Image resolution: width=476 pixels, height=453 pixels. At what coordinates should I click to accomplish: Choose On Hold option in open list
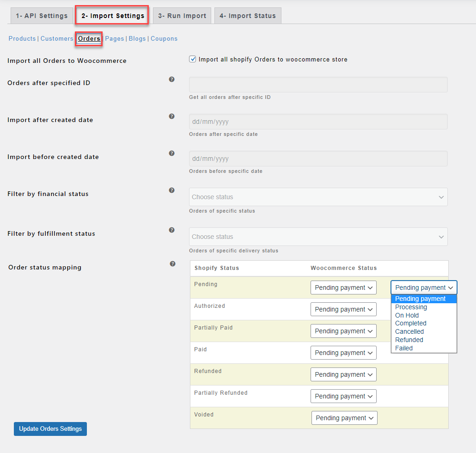[424, 315]
